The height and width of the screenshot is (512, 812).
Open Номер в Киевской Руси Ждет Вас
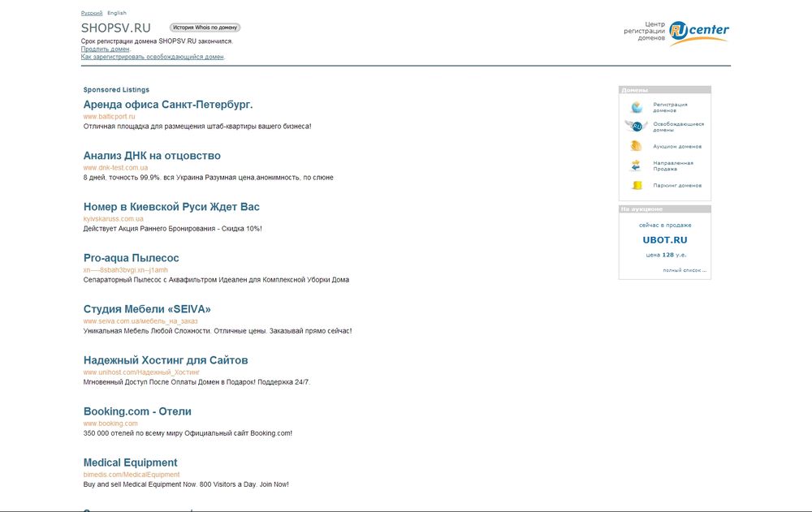click(x=171, y=207)
